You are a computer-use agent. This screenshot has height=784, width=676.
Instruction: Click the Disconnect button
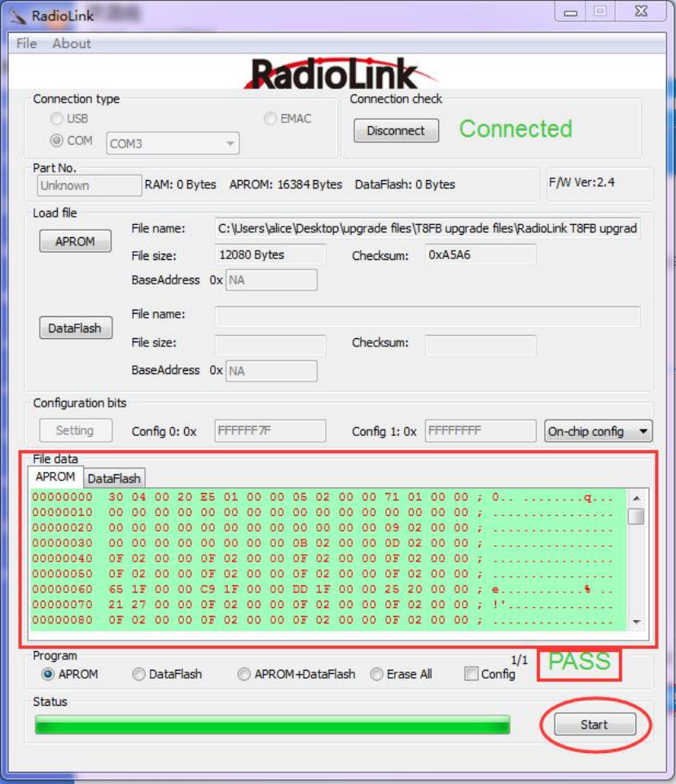coord(396,130)
